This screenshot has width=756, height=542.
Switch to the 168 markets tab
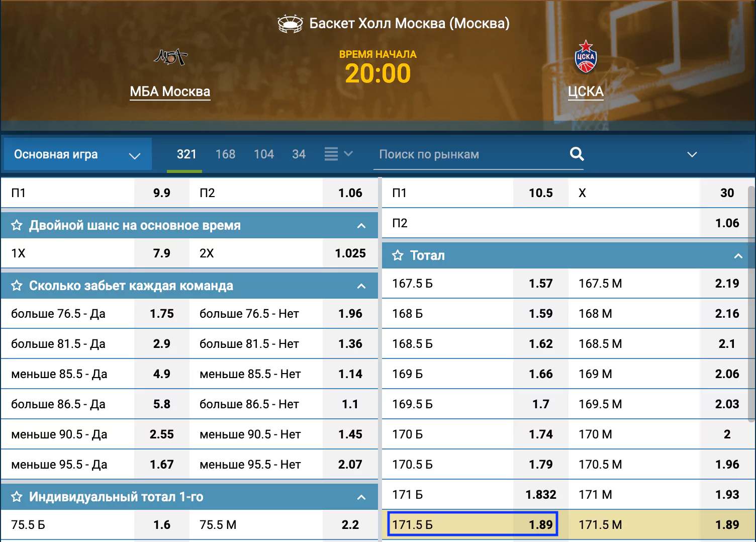tap(225, 154)
